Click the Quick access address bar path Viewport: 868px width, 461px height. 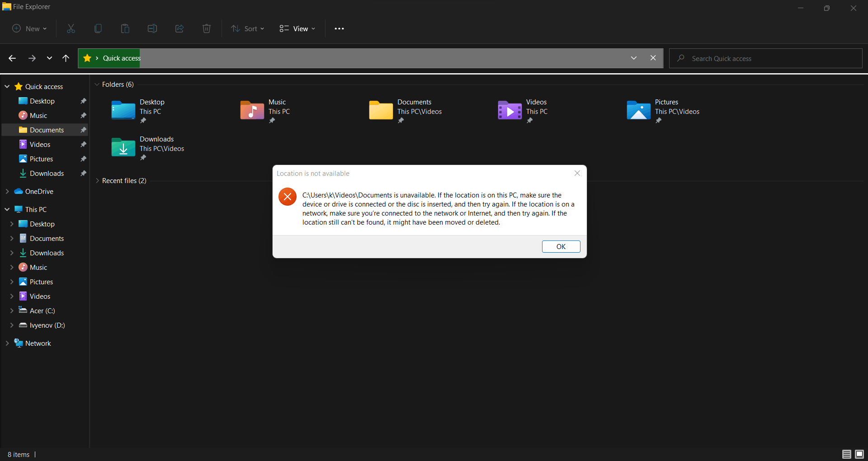click(122, 58)
